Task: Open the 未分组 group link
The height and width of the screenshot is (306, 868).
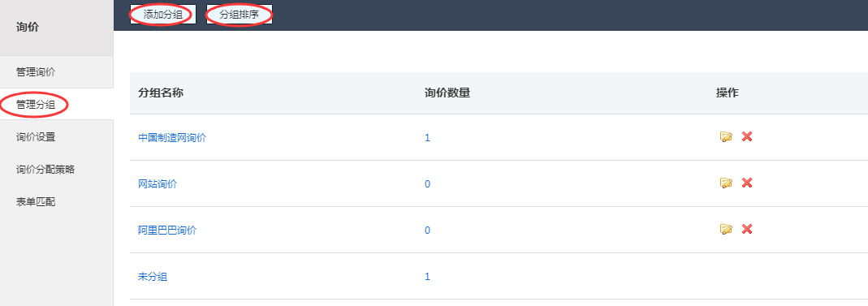Action: [152, 277]
